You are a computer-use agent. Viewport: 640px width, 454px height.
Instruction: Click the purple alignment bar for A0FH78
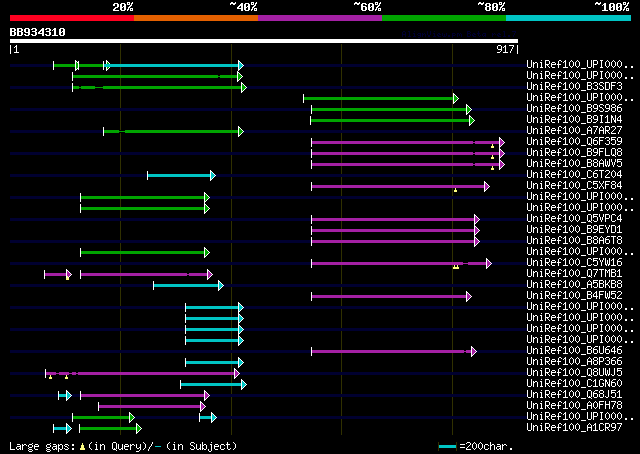coord(152,407)
